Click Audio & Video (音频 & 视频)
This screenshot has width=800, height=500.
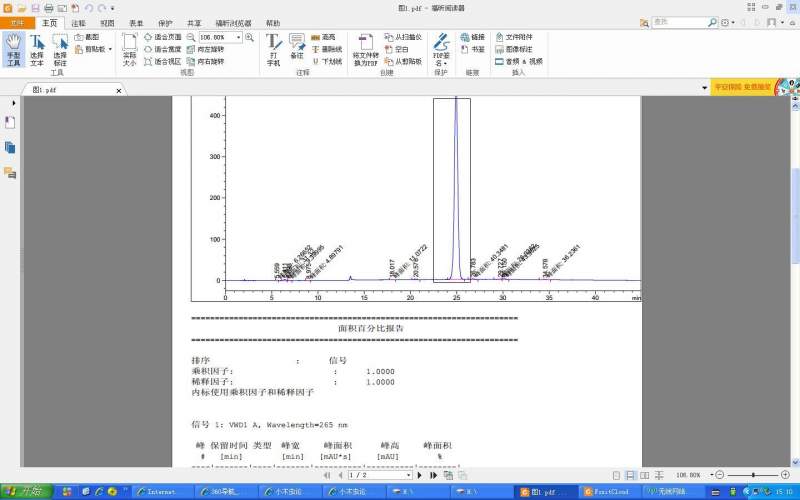(x=519, y=61)
